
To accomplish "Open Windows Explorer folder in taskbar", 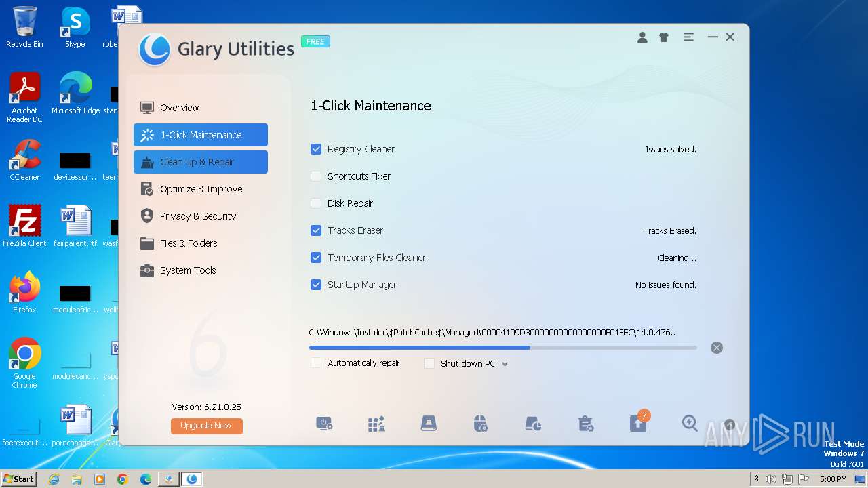I will click(x=77, y=479).
